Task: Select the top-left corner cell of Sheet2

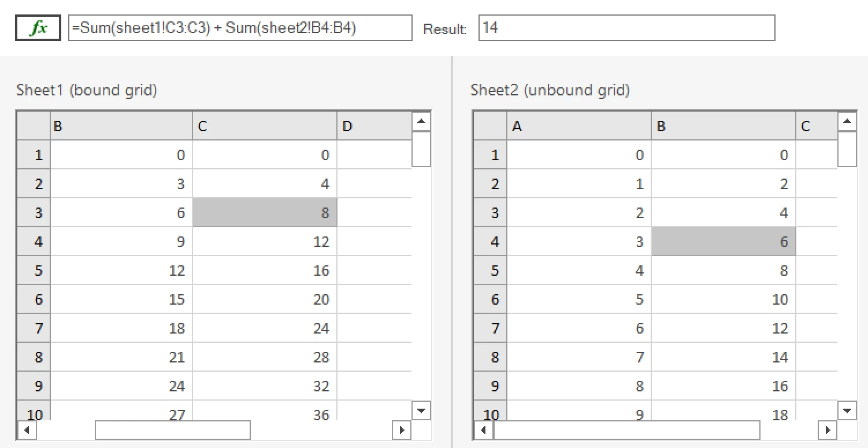Action: (x=489, y=125)
